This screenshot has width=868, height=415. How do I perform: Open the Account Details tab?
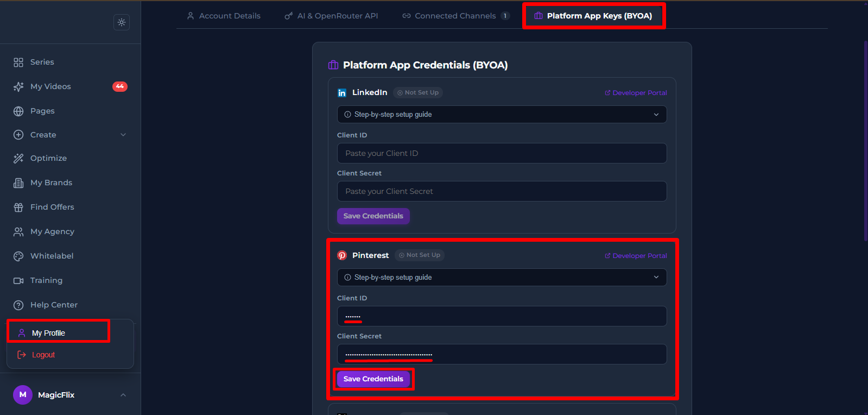(x=224, y=16)
